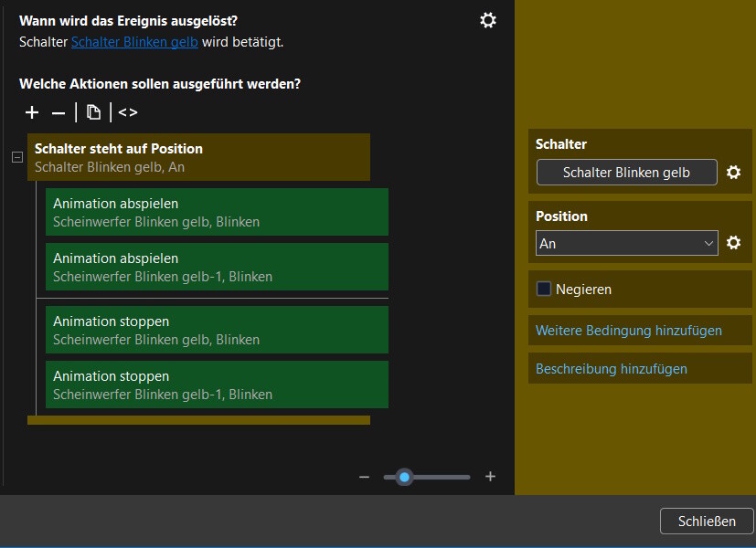Open event trigger settings gear at top
The width and height of the screenshot is (756, 548).
click(488, 20)
